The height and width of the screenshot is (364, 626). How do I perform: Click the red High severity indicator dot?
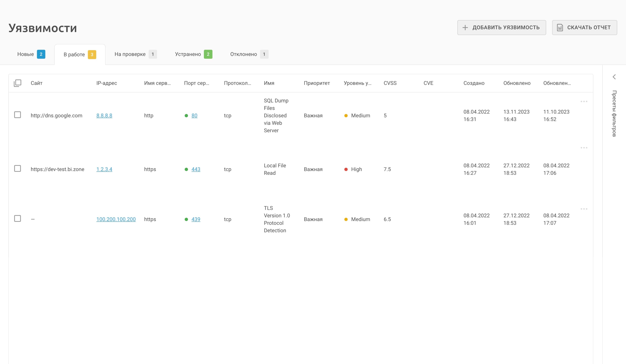pyautogui.click(x=346, y=169)
